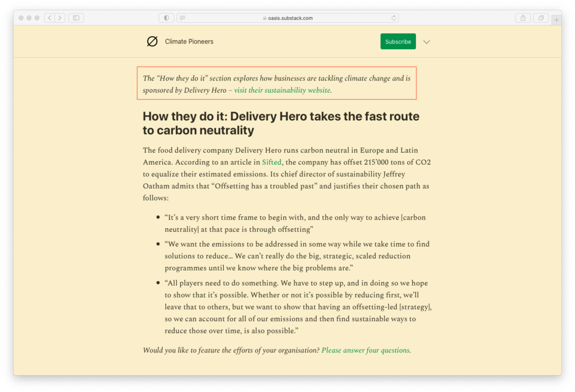Reload the page with the refresh icon

click(394, 18)
